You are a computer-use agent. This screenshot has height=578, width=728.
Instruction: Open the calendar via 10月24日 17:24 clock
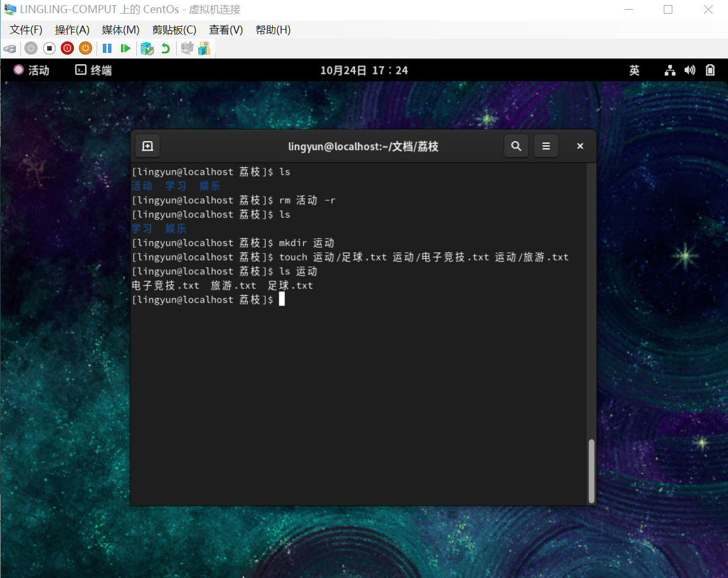point(364,70)
